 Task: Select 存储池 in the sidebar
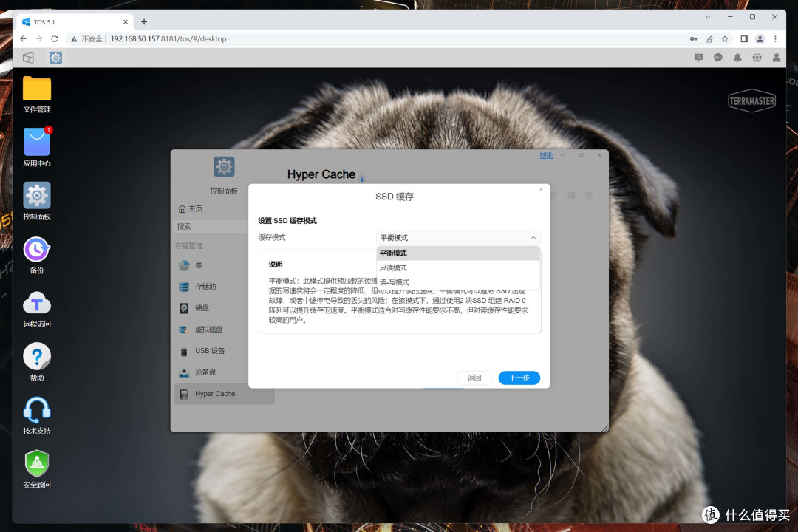pyautogui.click(x=211, y=287)
